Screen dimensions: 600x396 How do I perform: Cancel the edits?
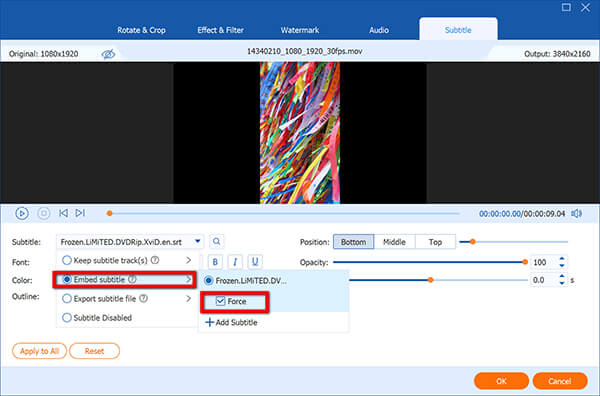tap(560, 381)
